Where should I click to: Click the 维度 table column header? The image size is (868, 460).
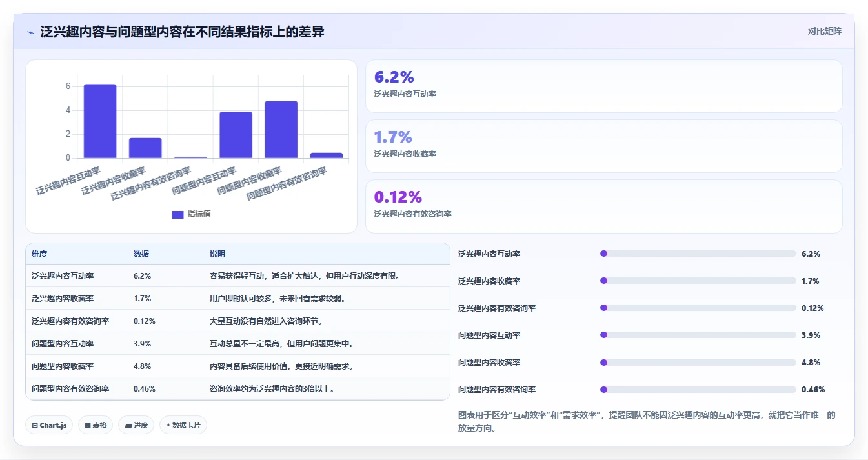[39, 254]
